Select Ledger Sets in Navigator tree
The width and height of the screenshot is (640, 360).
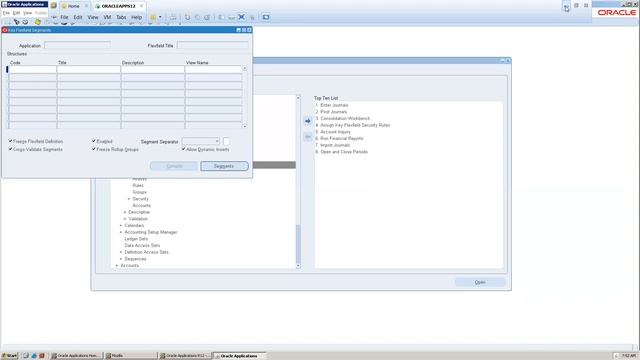click(136, 239)
